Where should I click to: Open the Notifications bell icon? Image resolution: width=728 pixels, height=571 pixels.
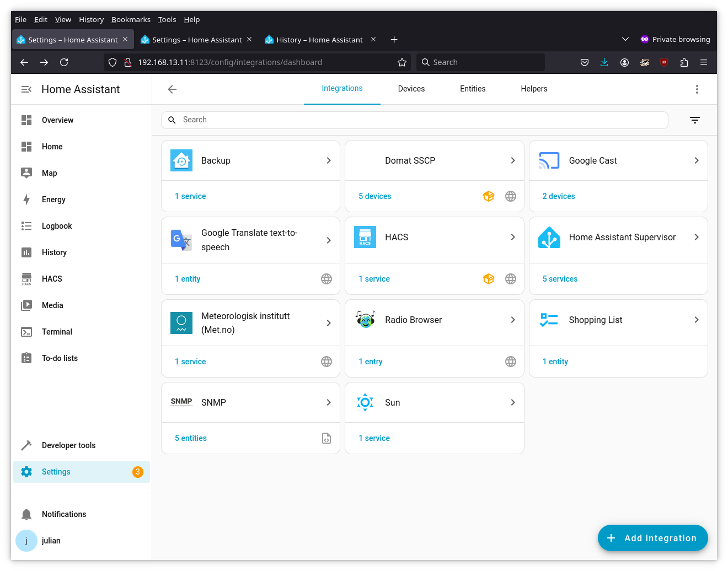[26, 514]
